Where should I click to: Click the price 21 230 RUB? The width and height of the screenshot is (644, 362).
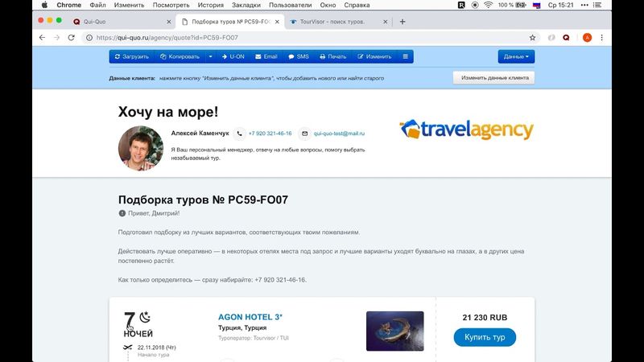pyautogui.click(x=485, y=317)
